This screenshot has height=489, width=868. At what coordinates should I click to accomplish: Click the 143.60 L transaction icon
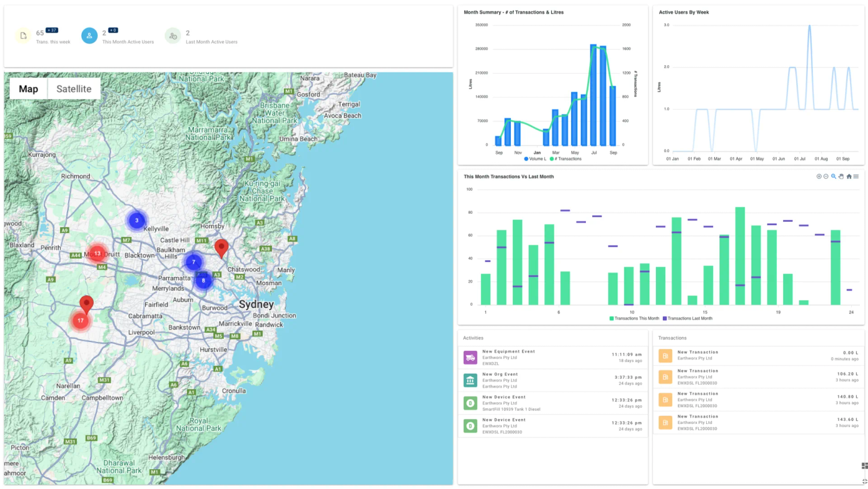tap(665, 423)
